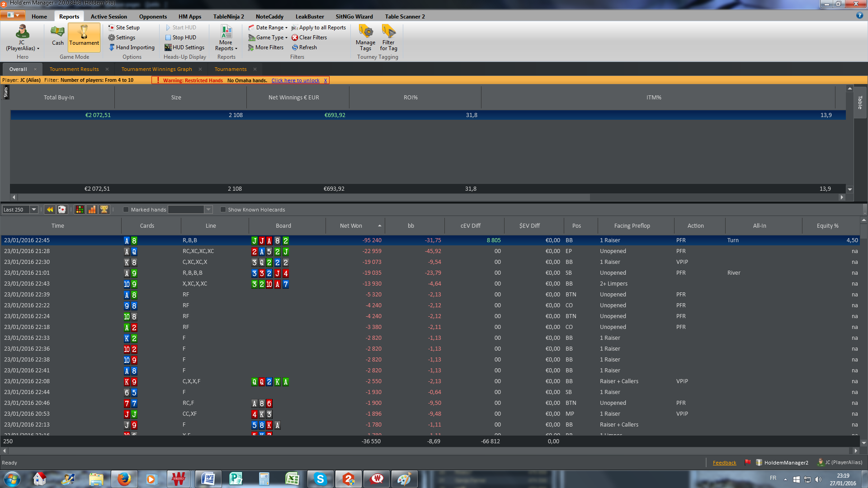Open the Windows Start menu
Image resolution: width=868 pixels, height=488 pixels.
12,479
